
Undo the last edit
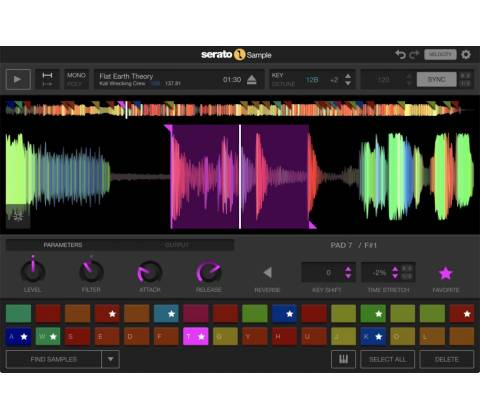tap(400, 54)
